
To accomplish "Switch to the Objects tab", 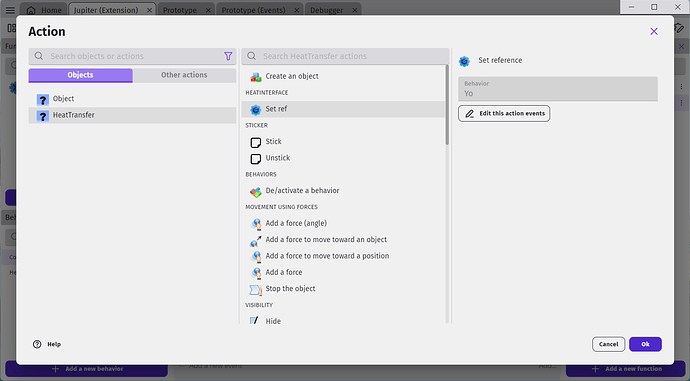I will [x=81, y=75].
